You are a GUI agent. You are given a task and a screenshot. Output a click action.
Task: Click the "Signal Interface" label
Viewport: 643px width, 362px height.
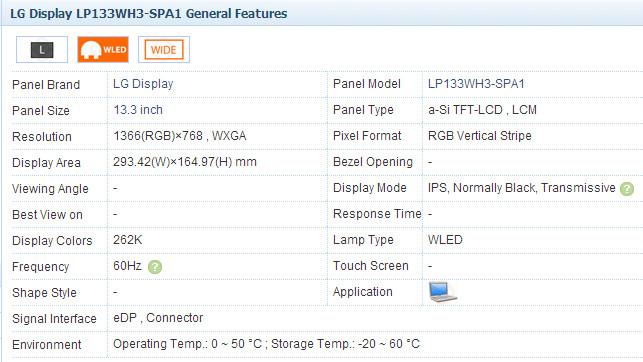tap(54, 319)
